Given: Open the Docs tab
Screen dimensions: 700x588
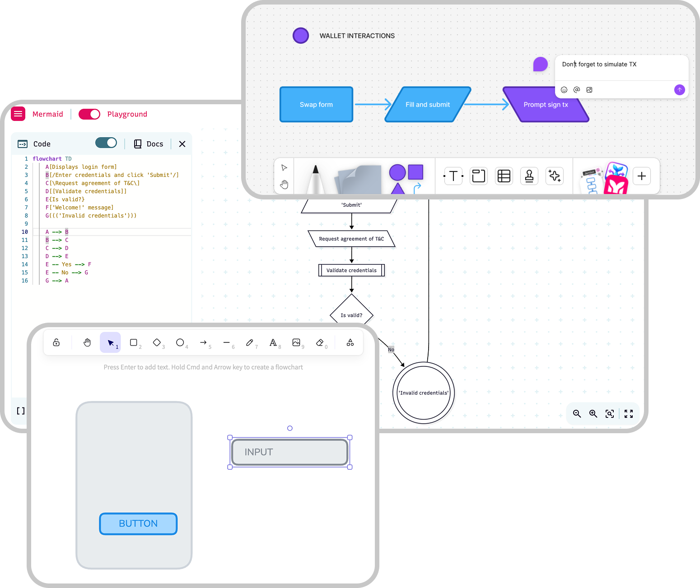Looking at the screenshot, I should pyautogui.click(x=149, y=144).
